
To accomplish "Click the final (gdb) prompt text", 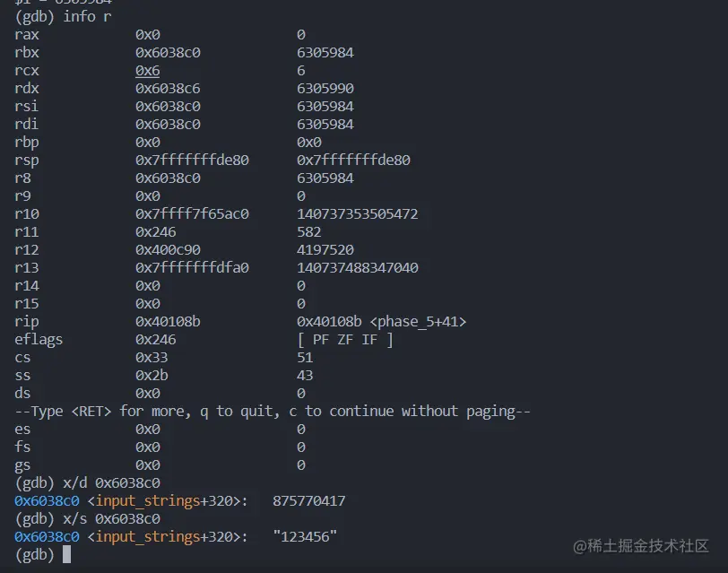I will tap(36, 554).
